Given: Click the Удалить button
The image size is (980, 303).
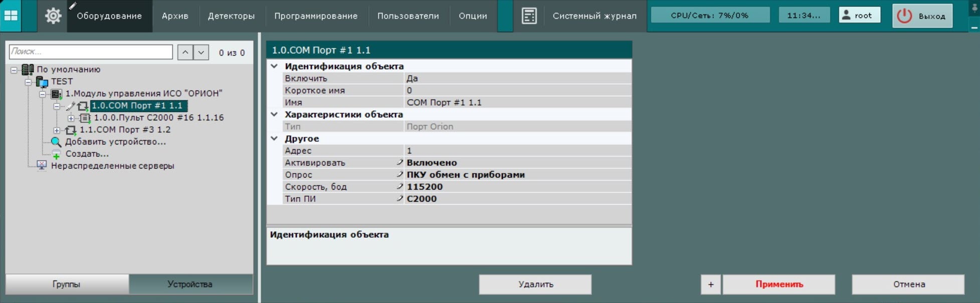Looking at the screenshot, I should [535, 284].
